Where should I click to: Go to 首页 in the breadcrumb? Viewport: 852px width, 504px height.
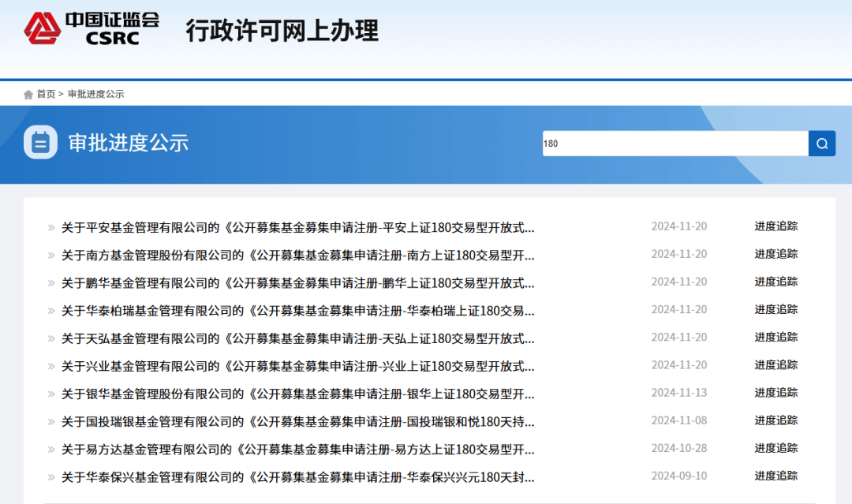46,94
